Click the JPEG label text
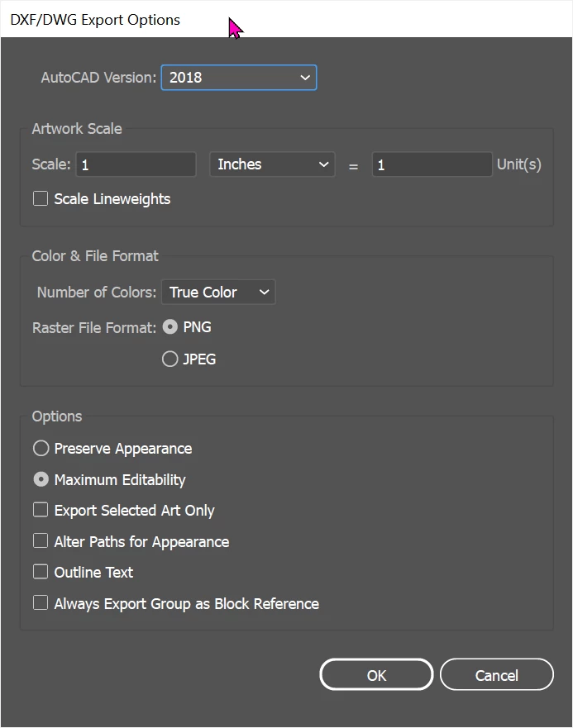 coord(199,359)
